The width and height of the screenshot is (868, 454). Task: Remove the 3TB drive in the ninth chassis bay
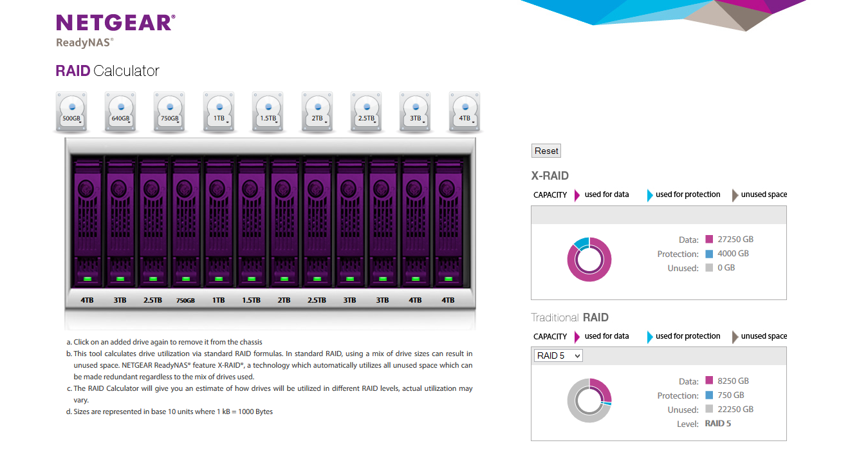click(x=350, y=222)
